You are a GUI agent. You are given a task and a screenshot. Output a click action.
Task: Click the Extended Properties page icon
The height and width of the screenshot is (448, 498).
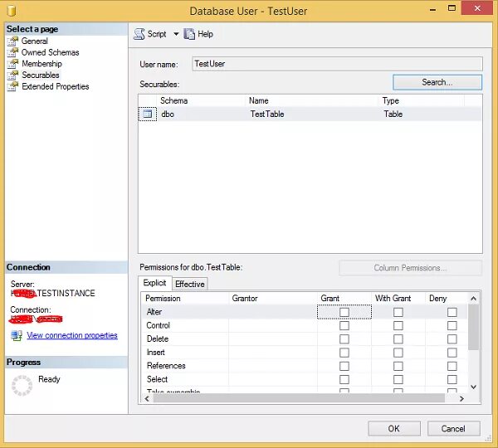point(12,86)
